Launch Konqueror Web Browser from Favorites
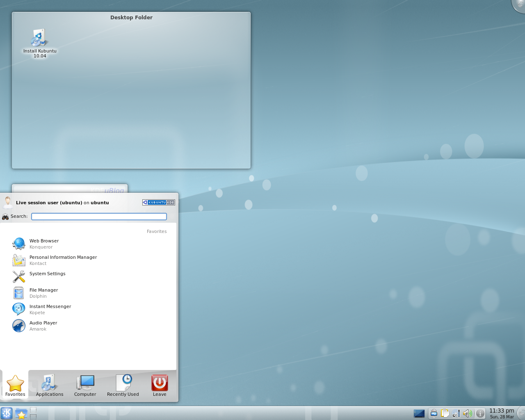525x420 pixels. (x=44, y=244)
